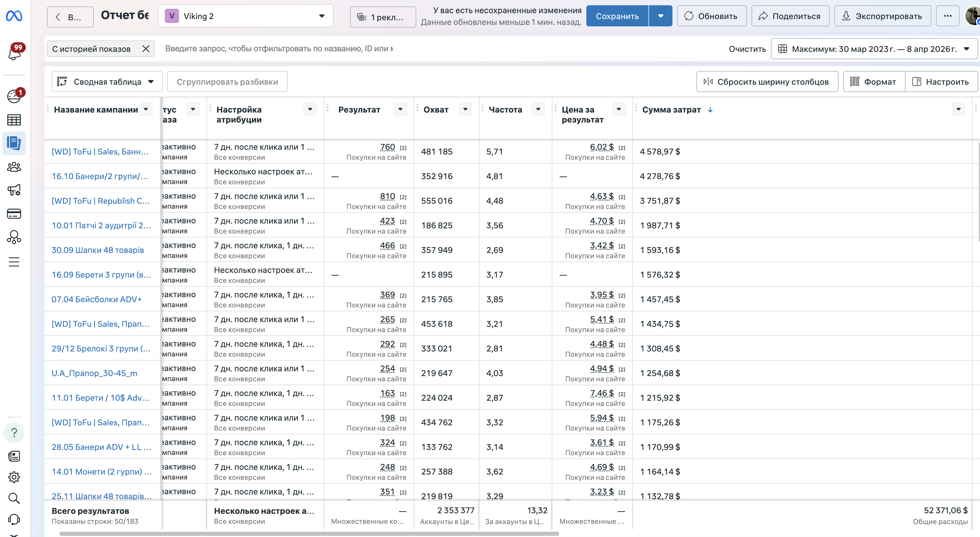Open campaign '10.01 Патчі 2 аудитрії 2...'
Screen dimensions: 980x537
[101, 225]
